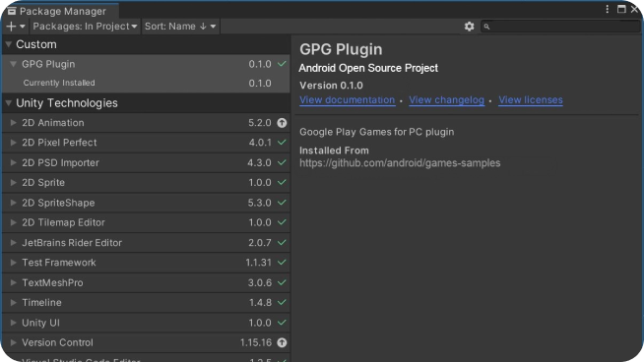Open the Packages: In Project dropdown

tap(85, 27)
